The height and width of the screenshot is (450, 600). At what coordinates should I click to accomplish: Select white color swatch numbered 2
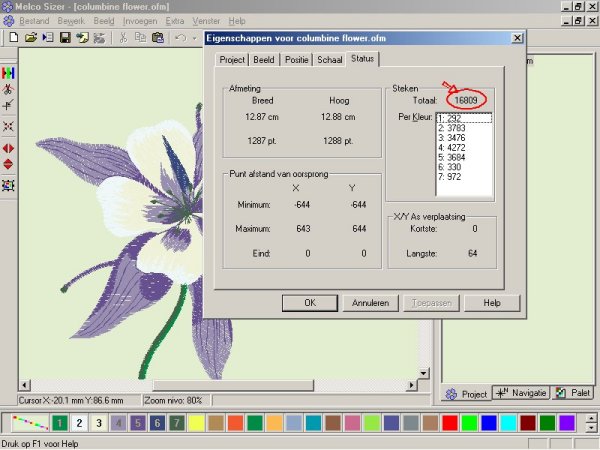pos(79,423)
